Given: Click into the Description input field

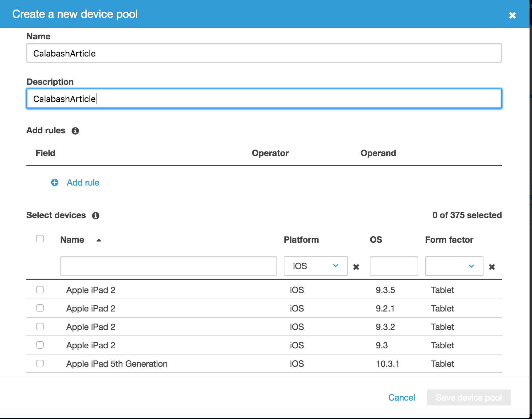Looking at the screenshot, I should pos(264,99).
